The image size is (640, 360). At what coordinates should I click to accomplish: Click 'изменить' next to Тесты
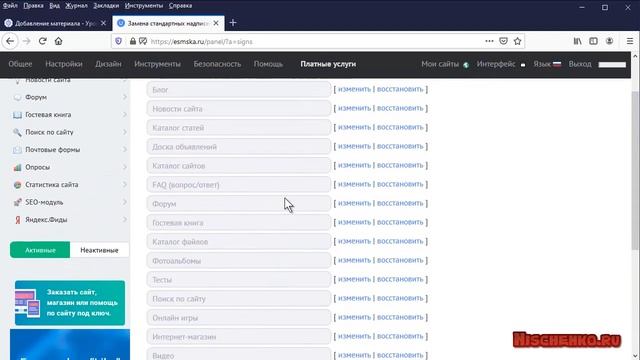click(x=354, y=279)
